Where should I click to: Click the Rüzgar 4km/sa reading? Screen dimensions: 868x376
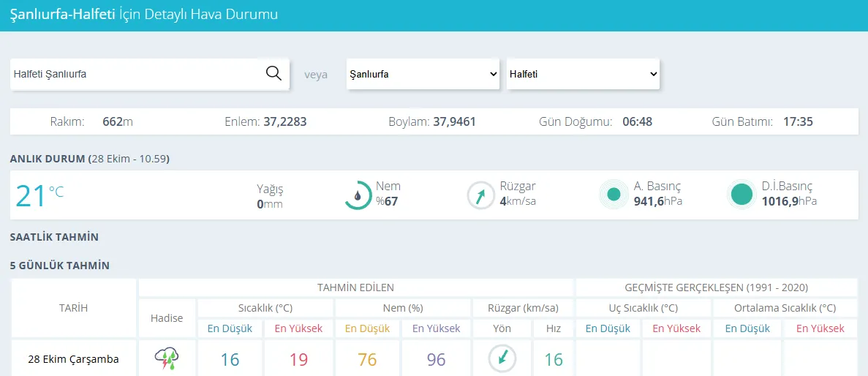518,194
